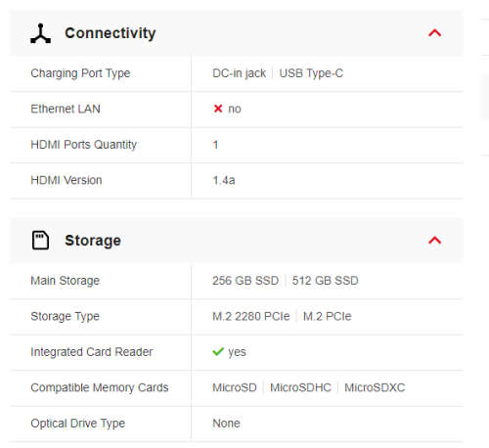The height and width of the screenshot is (448, 489).
Task: Click the Connectivity network icon
Action: click(40, 33)
